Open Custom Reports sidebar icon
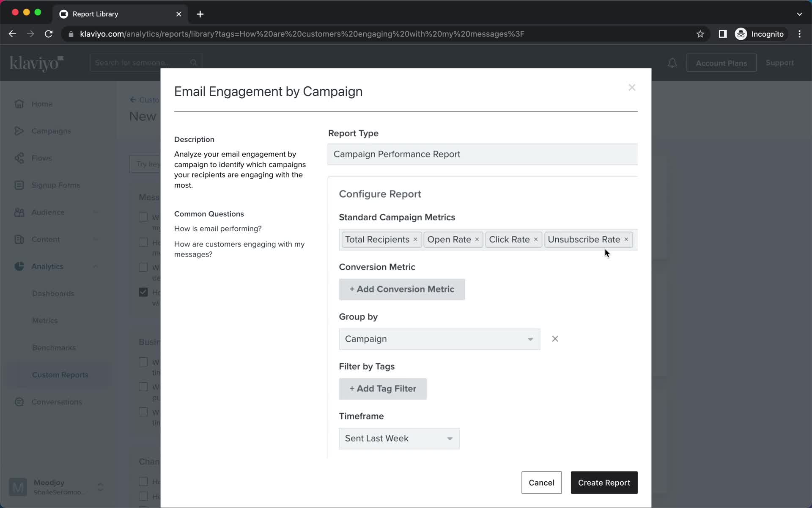Viewport: 812px width, 508px height. point(61,375)
